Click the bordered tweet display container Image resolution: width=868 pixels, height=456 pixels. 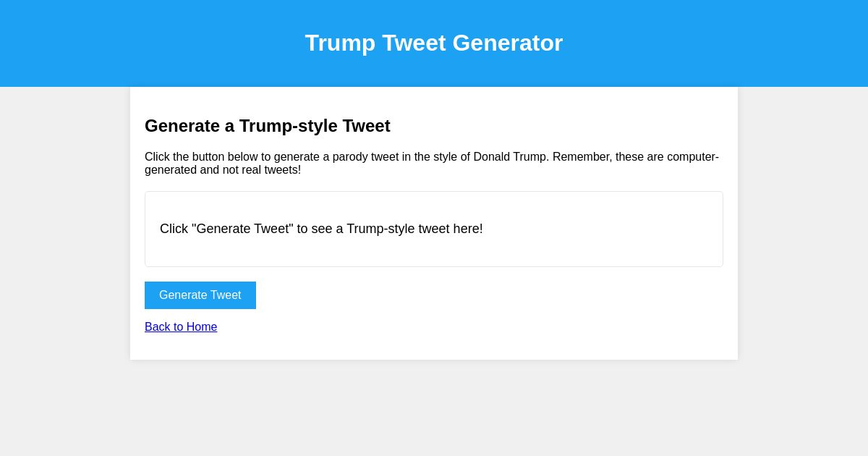coord(434,229)
